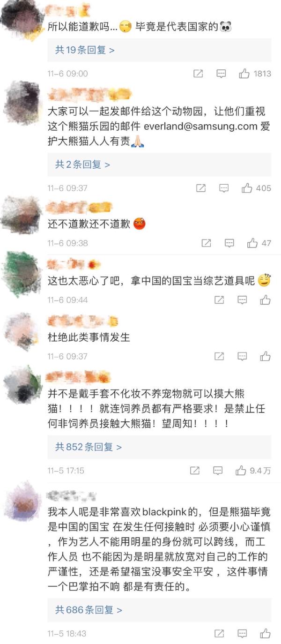Share the 11-5 18:43 blackpink comment
Screen dimensions: 281x644
click(x=219, y=633)
